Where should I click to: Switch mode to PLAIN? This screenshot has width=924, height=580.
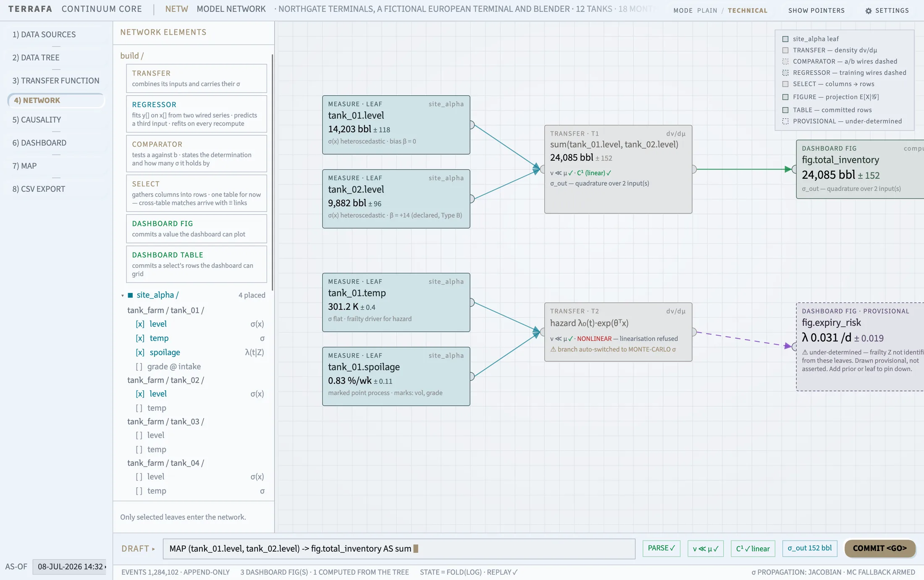[x=707, y=10]
